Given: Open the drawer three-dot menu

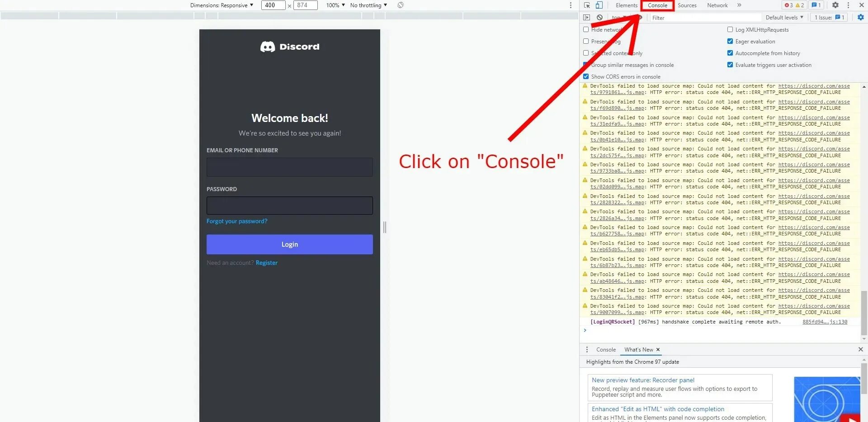Looking at the screenshot, I should 587,350.
